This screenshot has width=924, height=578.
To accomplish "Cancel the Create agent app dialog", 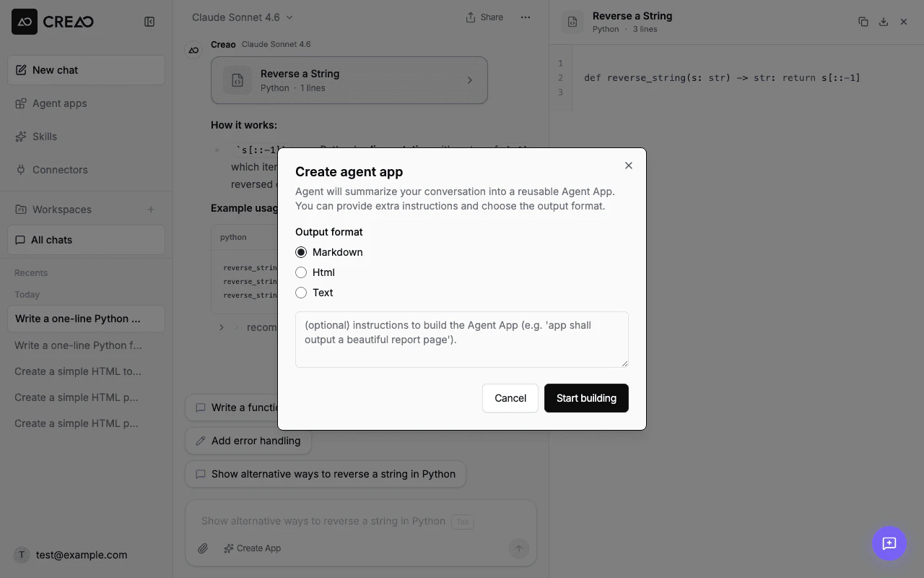I will coord(510,398).
